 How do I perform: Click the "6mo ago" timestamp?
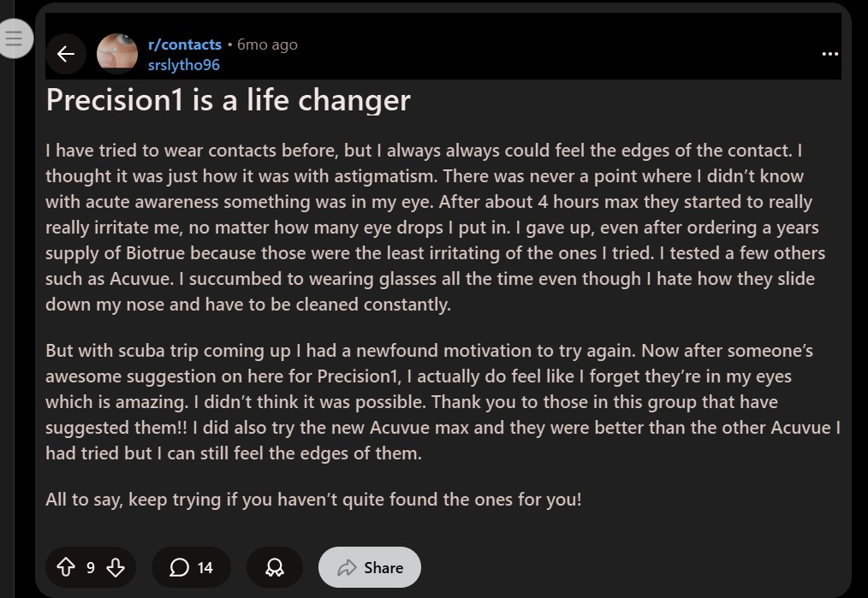(x=267, y=44)
